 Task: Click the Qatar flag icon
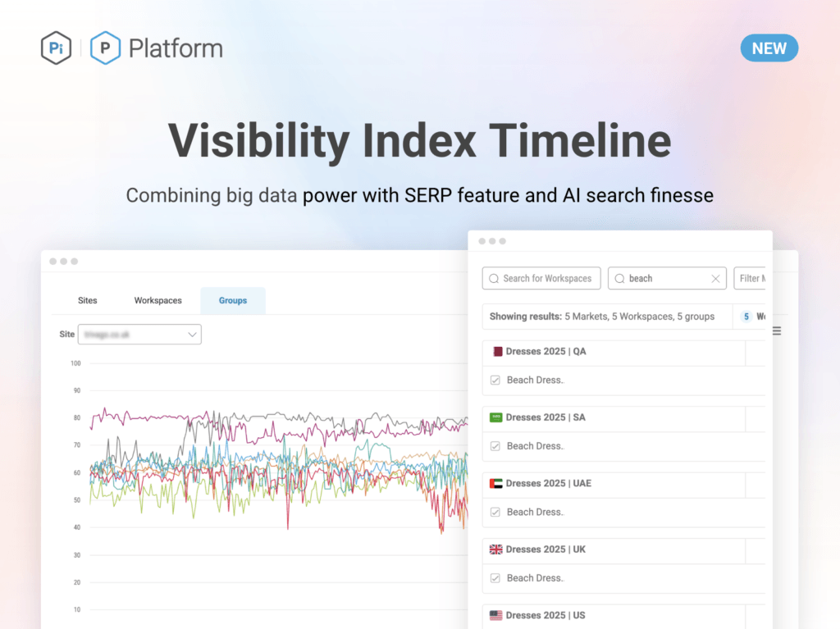(496, 352)
